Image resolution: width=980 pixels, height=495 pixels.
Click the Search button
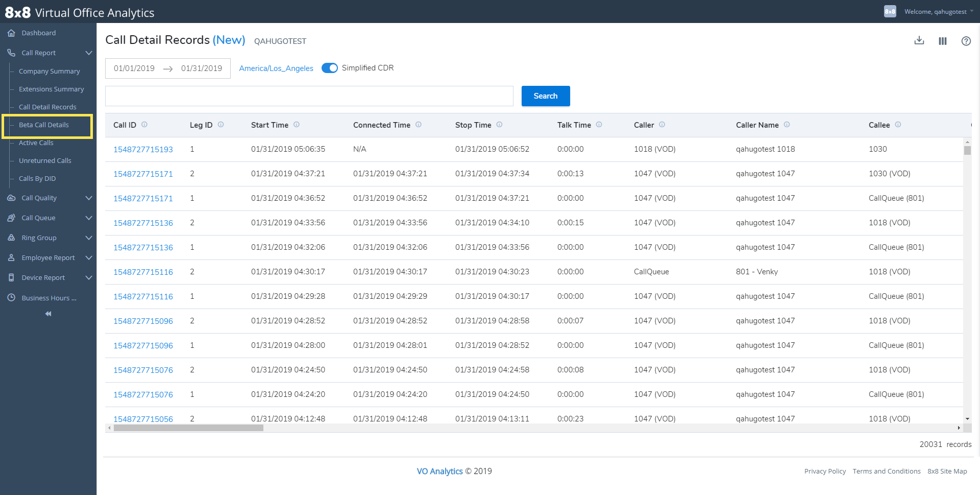(x=545, y=96)
